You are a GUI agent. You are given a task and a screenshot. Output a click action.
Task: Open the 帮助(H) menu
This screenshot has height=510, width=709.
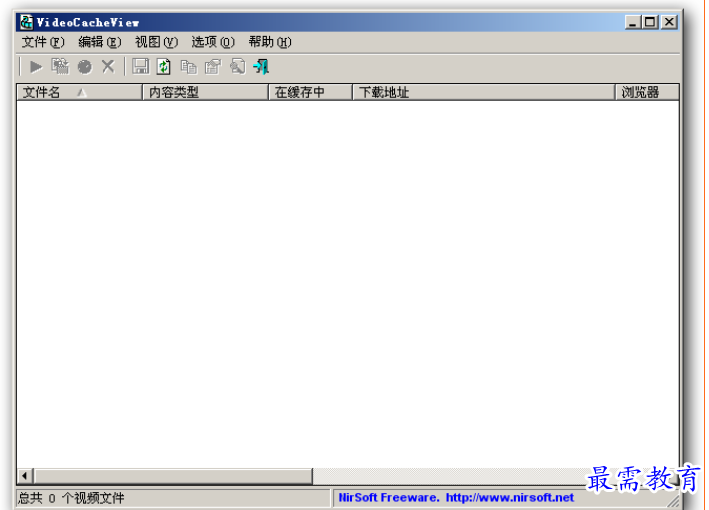click(x=270, y=42)
